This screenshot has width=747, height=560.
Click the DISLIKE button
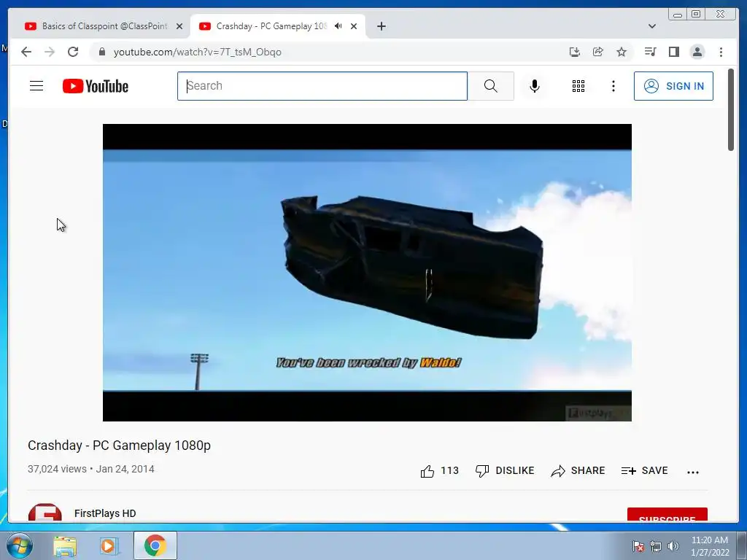pos(505,471)
